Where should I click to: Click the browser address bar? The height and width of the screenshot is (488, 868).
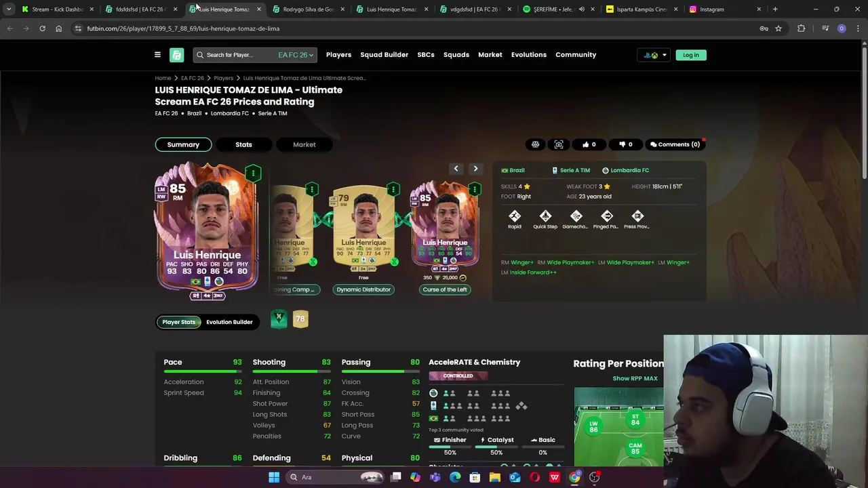pyautogui.click(x=414, y=28)
